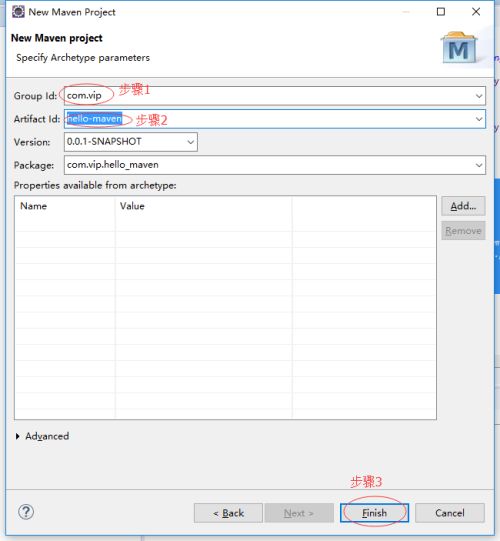Maximize the New Maven Project dialog

pos(441,12)
